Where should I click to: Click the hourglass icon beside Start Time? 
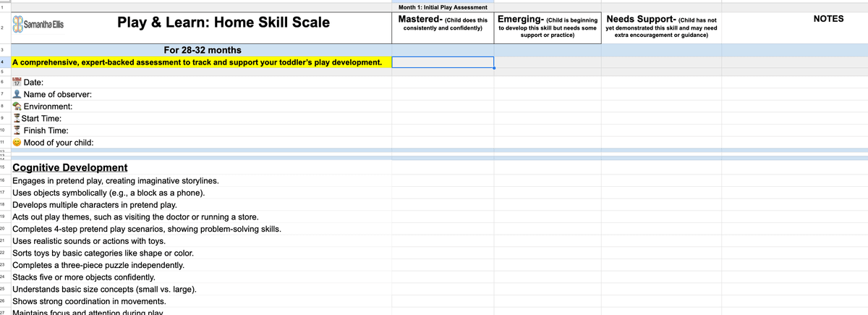[17, 118]
